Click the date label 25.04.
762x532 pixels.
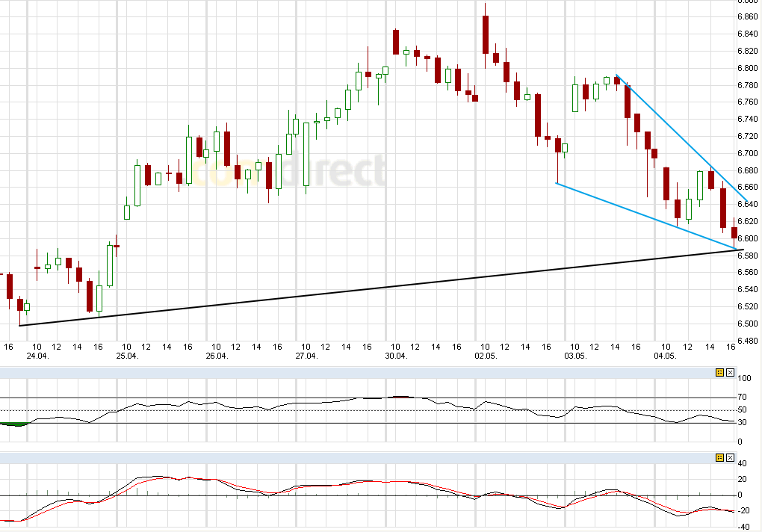click(127, 356)
